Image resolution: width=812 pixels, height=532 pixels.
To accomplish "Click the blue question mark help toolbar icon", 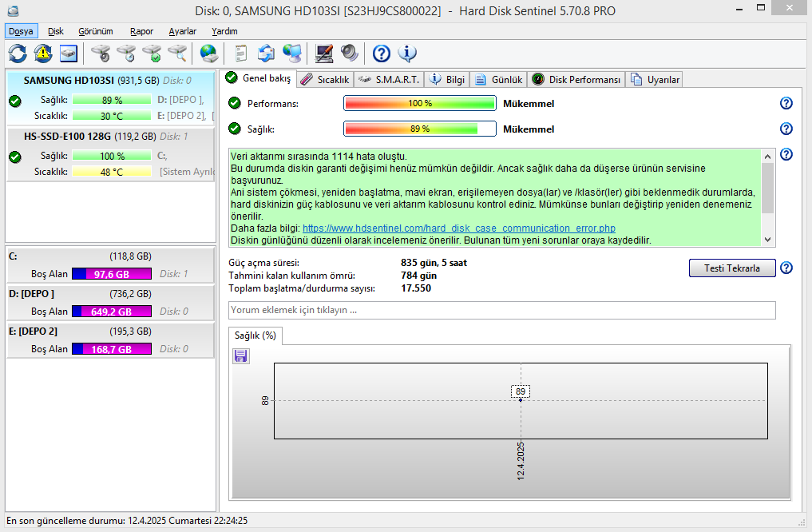I will tap(381, 54).
